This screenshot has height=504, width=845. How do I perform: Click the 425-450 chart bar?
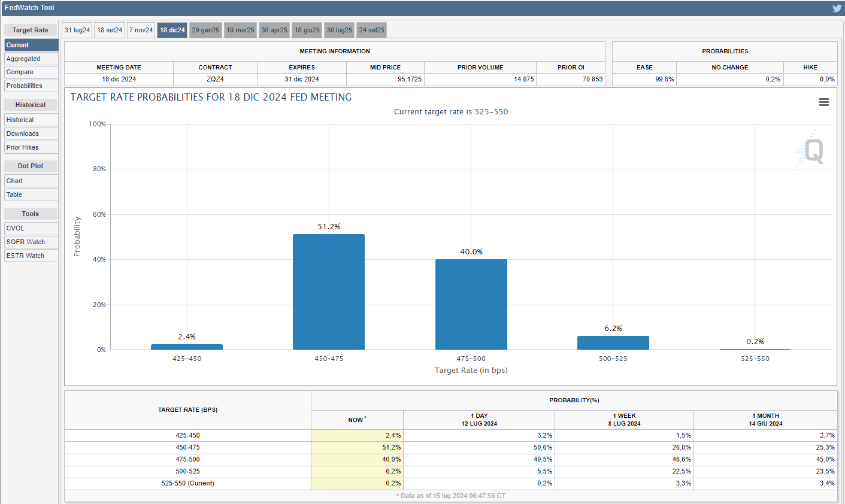(x=187, y=347)
